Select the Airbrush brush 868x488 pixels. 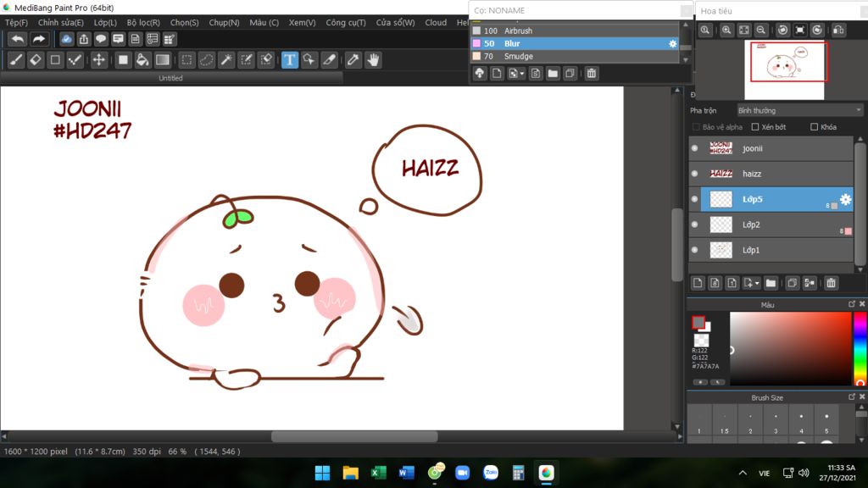coord(575,30)
